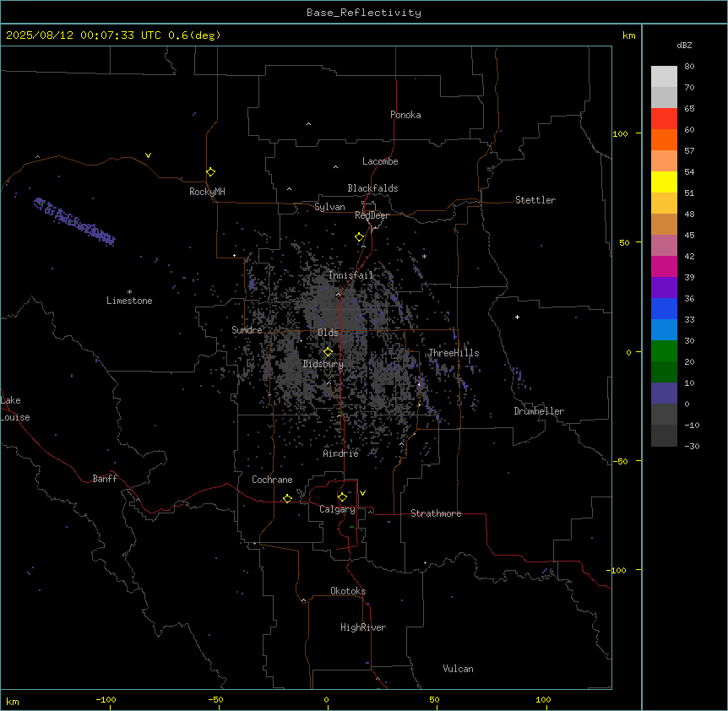Click the yellow diamond marker beside RockyMH
The image size is (728, 711).
(210, 172)
